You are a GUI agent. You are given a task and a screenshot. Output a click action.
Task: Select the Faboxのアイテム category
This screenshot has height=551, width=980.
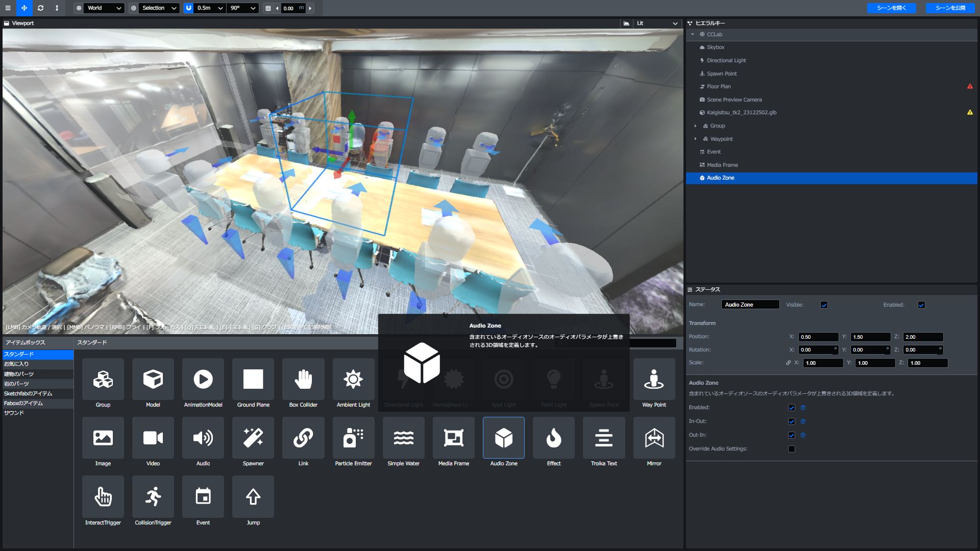coord(38,403)
